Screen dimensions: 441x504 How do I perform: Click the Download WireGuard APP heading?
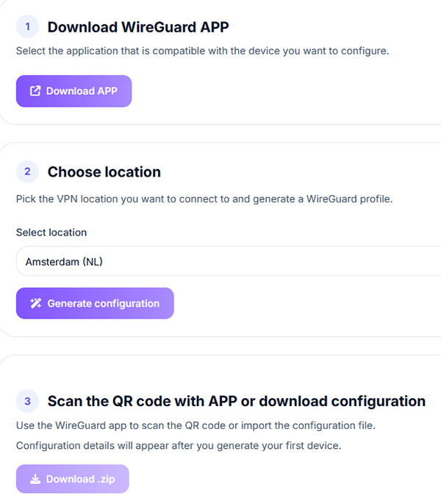(138, 28)
